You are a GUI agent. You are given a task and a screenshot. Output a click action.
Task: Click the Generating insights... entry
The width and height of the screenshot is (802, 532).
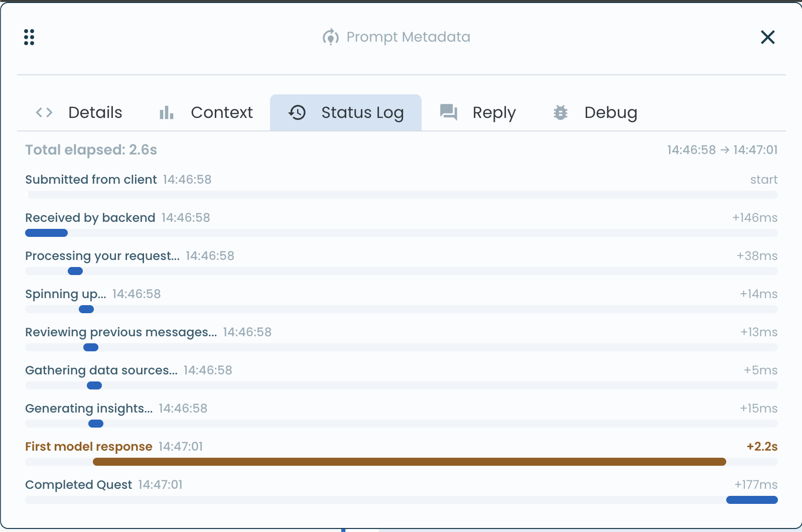(402, 415)
